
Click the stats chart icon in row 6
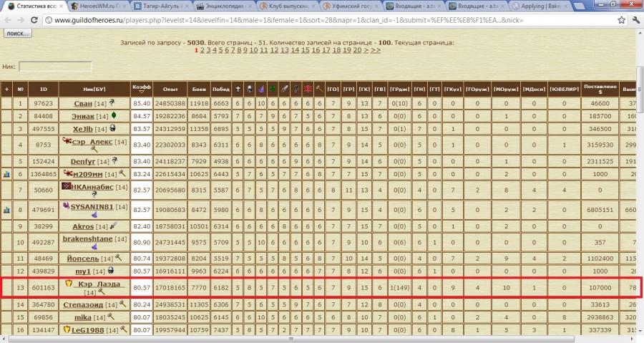coord(6,174)
